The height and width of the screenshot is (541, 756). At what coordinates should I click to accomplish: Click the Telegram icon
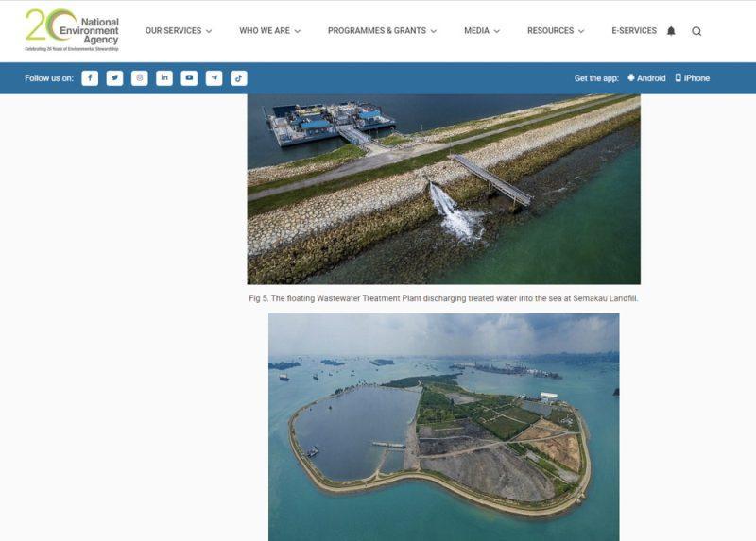(215, 78)
